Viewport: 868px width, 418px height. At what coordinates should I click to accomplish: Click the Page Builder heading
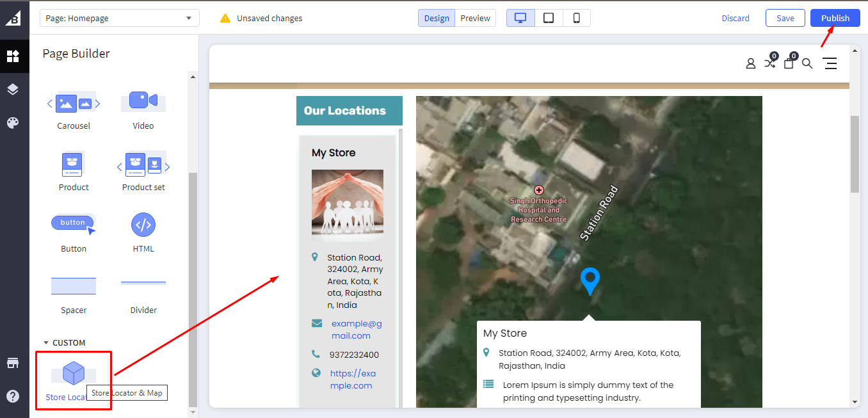(76, 54)
